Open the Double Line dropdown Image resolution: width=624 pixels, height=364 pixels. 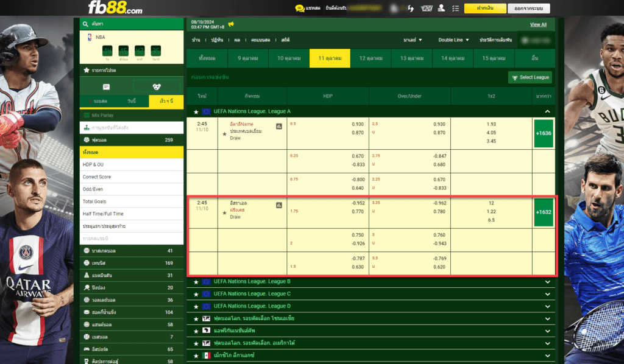pyautogui.click(x=453, y=40)
